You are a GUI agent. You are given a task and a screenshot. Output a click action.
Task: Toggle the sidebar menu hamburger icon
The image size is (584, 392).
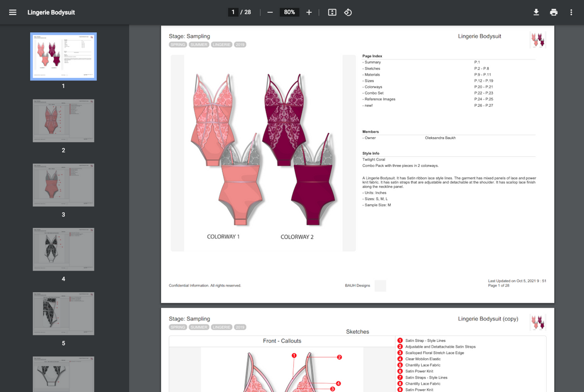click(x=13, y=12)
